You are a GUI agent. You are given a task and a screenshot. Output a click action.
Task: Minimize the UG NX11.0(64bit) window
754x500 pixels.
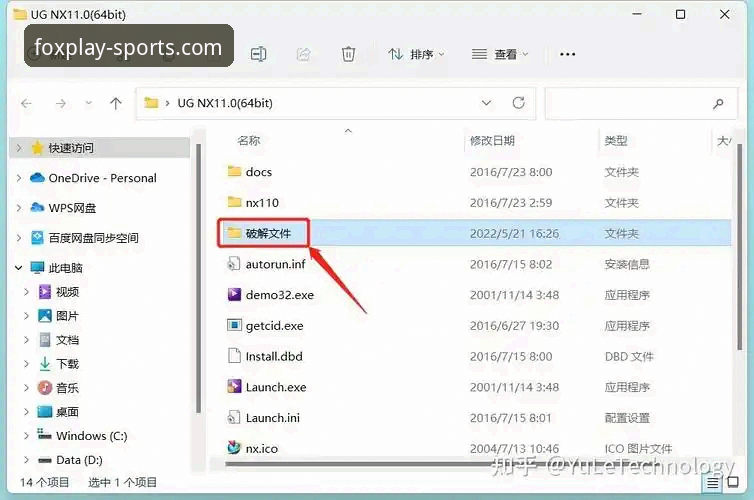point(637,14)
